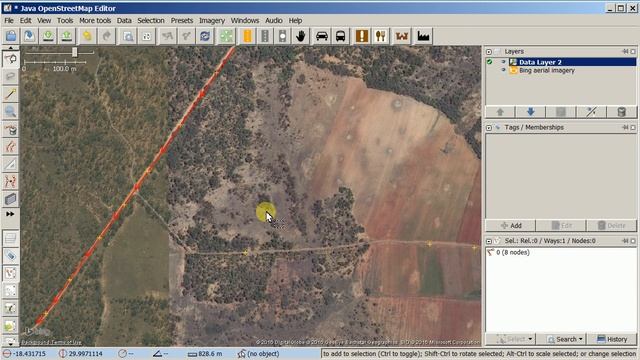Click the black hand preset icon
Screen dimensions: 640x360
[x=301, y=36]
